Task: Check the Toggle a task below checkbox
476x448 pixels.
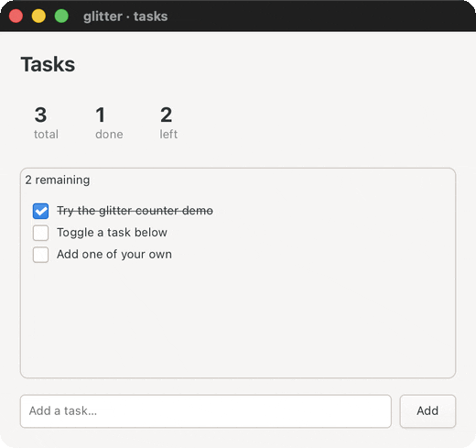Action: pos(40,233)
